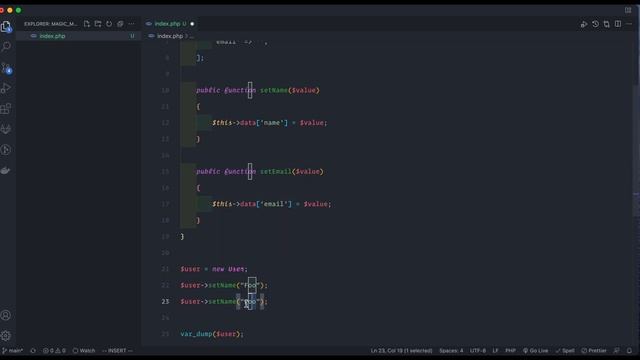This screenshot has height=360, width=640.
Task: Open the Docker whale icon view
Action: coord(6,170)
